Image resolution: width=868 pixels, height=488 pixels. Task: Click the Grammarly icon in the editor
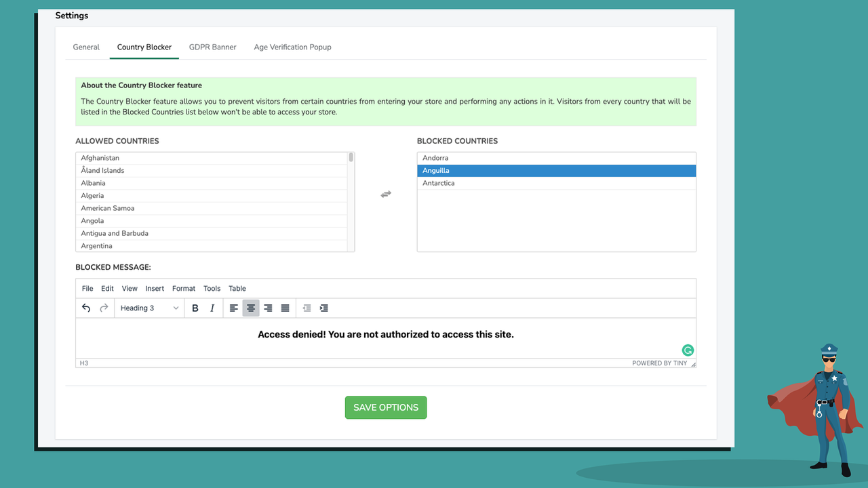pyautogui.click(x=688, y=350)
